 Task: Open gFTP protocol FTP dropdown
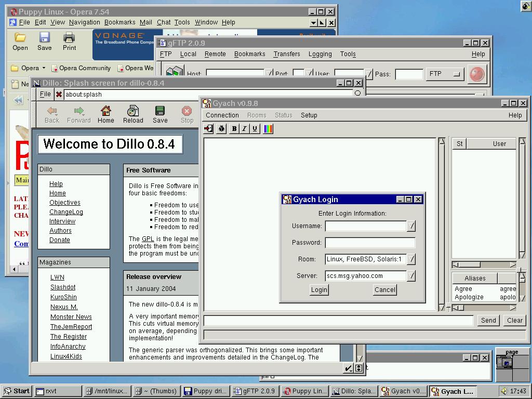point(445,74)
